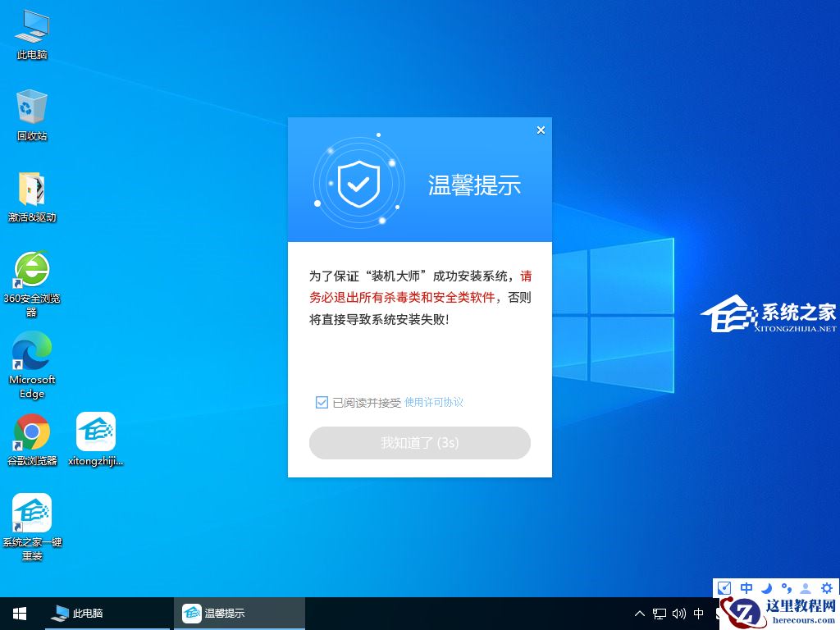Open 谷歌浏览器 (Google Chrome) shortcut

tap(31, 430)
